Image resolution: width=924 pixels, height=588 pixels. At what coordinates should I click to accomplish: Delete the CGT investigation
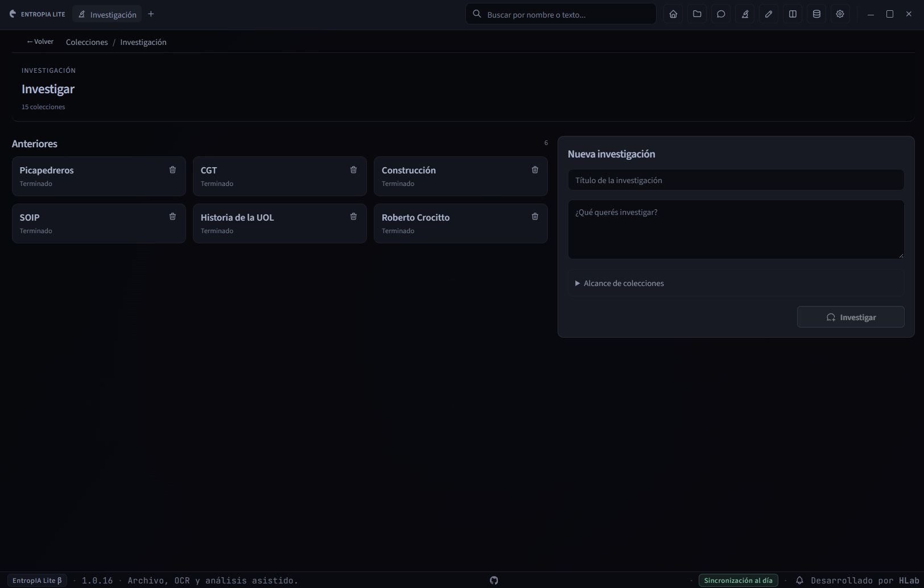353,170
